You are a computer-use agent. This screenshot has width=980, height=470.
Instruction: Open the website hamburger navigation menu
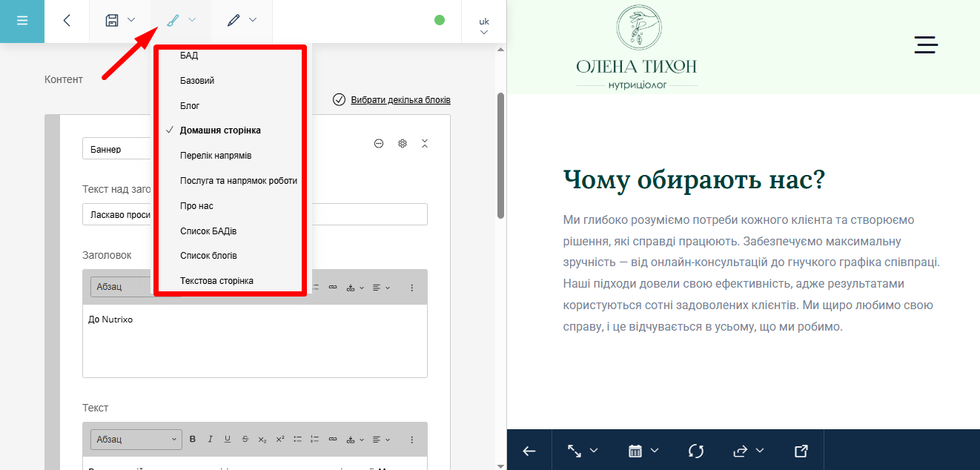(x=926, y=44)
